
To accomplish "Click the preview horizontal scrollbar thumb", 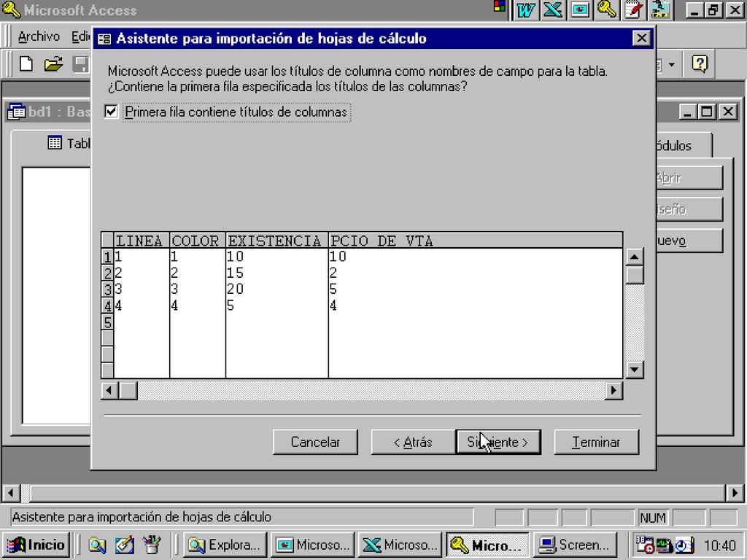I will (128, 391).
